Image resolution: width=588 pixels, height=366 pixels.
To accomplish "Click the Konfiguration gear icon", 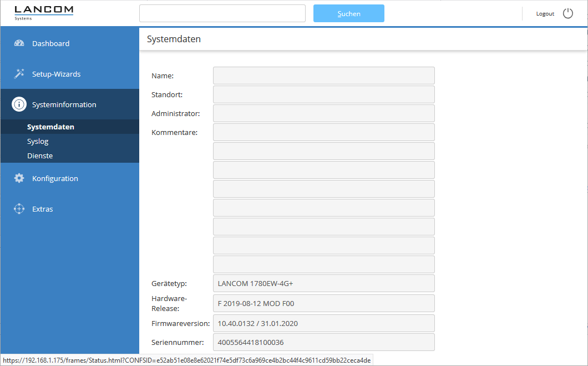I will pyautogui.click(x=19, y=178).
